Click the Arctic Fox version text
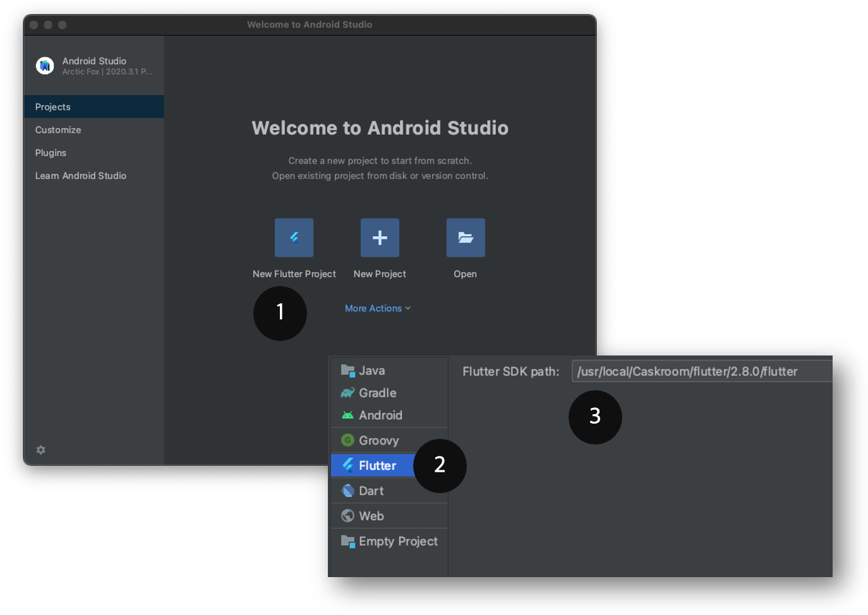This screenshot has width=868, height=615. 107,72
